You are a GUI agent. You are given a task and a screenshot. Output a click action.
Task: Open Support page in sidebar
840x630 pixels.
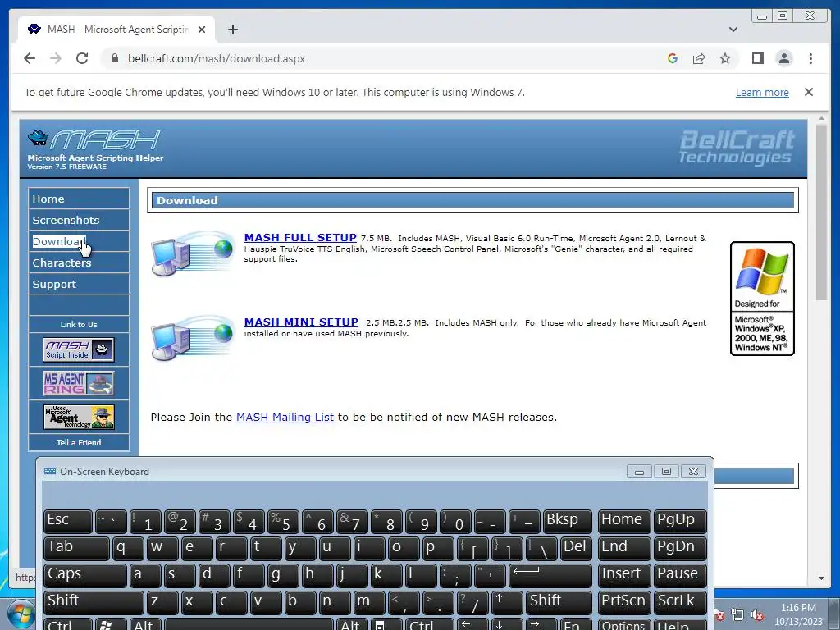79,285
